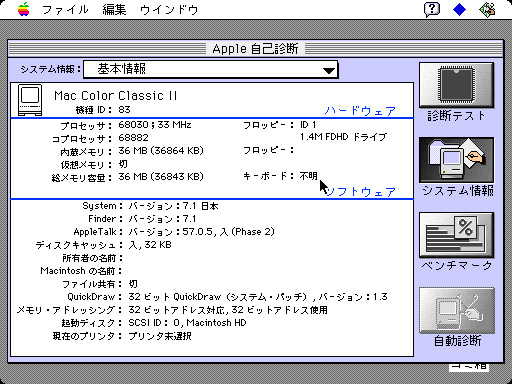The width and height of the screenshot is (512, 384).
Task: Select the システム情報 icon button
Action: (456, 160)
